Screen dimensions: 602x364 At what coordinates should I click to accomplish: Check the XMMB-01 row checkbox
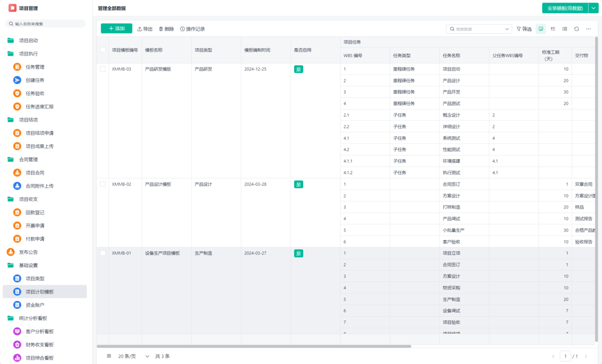(x=103, y=253)
